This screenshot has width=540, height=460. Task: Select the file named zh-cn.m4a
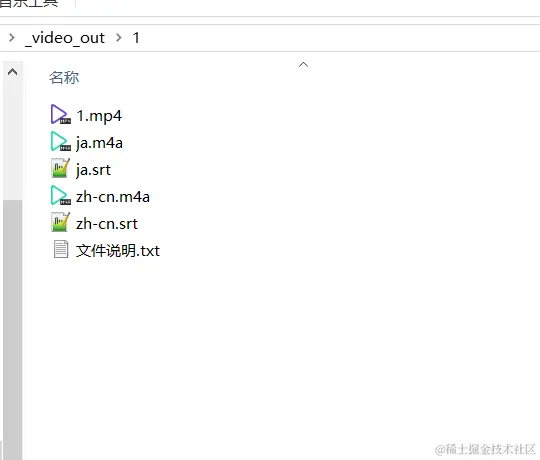click(x=113, y=197)
